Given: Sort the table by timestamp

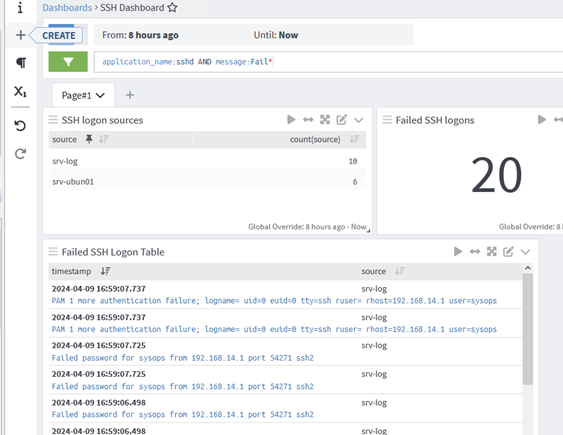Looking at the screenshot, I should (x=106, y=271).
